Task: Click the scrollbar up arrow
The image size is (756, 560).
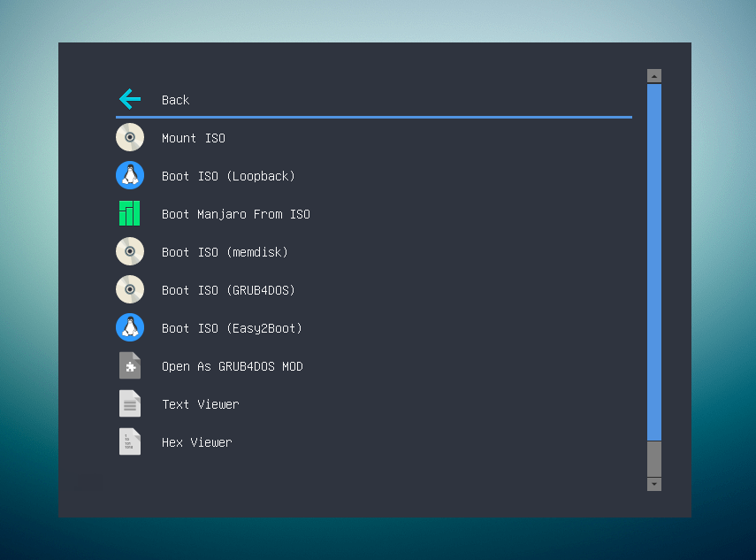Action: (x=653, y=75)
